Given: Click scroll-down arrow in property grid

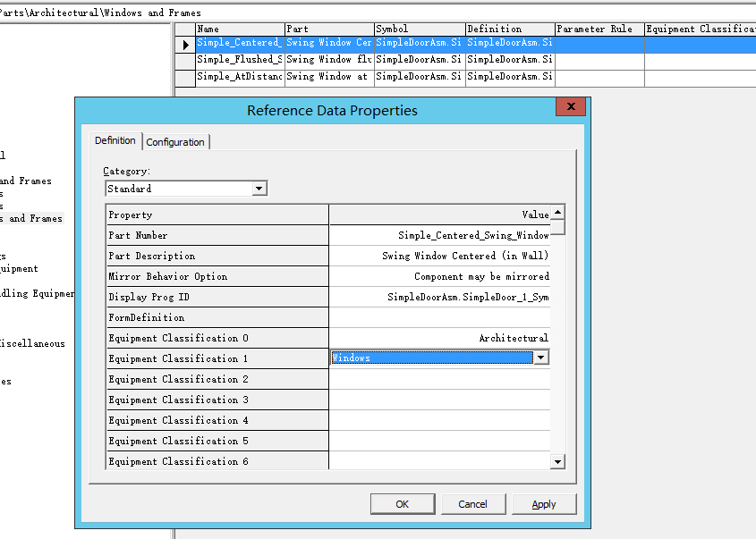Looking at the screenshot, I should point(558,461).
